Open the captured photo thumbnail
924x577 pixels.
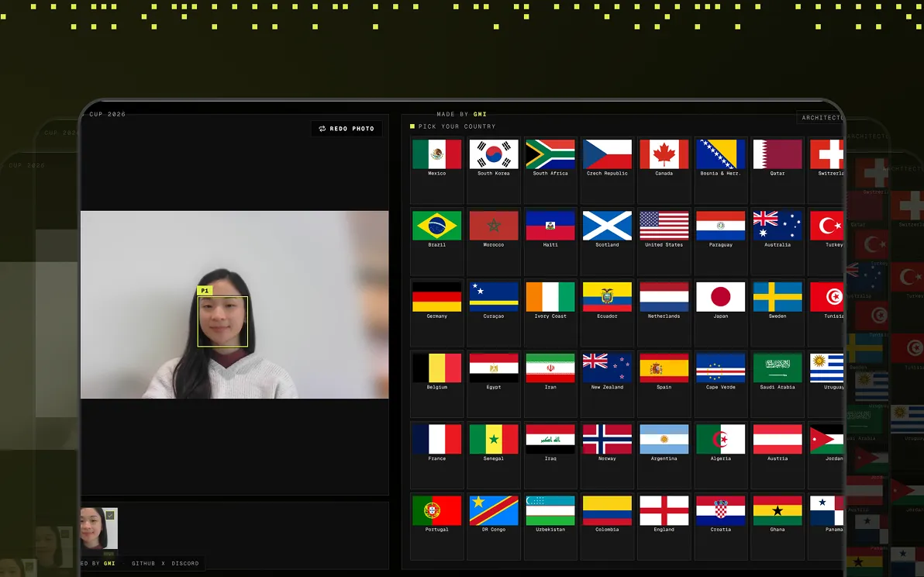point(99,528)
